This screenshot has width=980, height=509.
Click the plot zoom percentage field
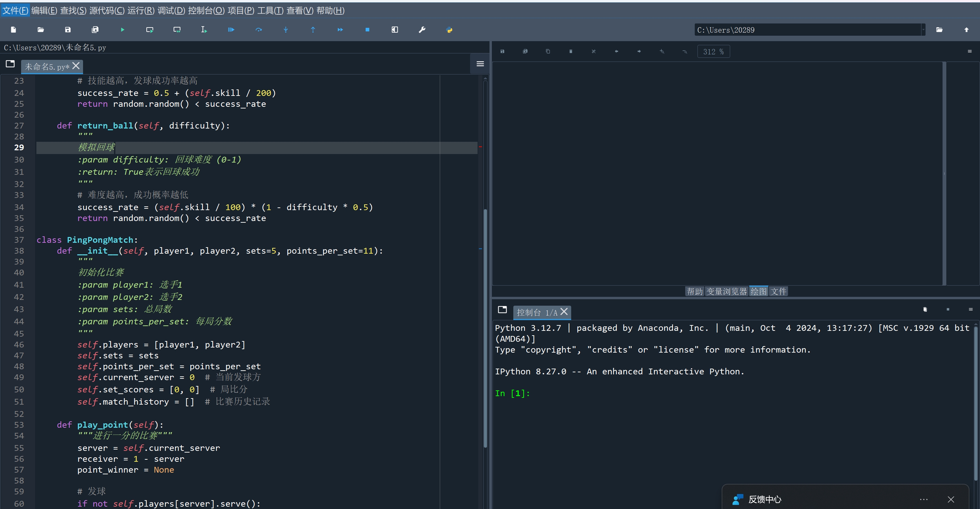[x=713, y=51]
